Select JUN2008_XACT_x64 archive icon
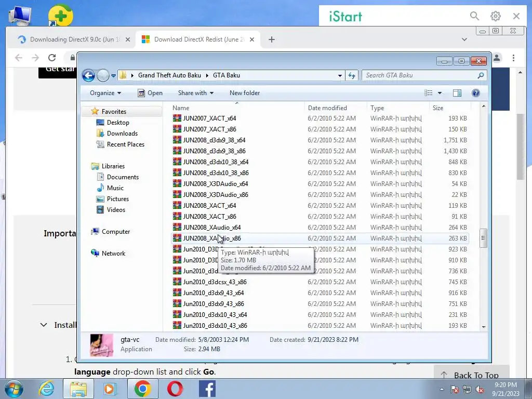This screenshot has width=532, height=399. coord(177,205)
